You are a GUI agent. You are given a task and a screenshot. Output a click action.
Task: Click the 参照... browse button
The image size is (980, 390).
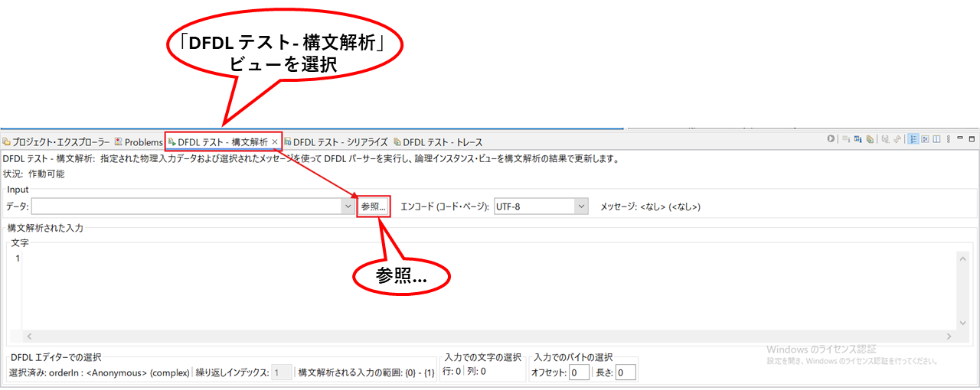coord(374,206)
